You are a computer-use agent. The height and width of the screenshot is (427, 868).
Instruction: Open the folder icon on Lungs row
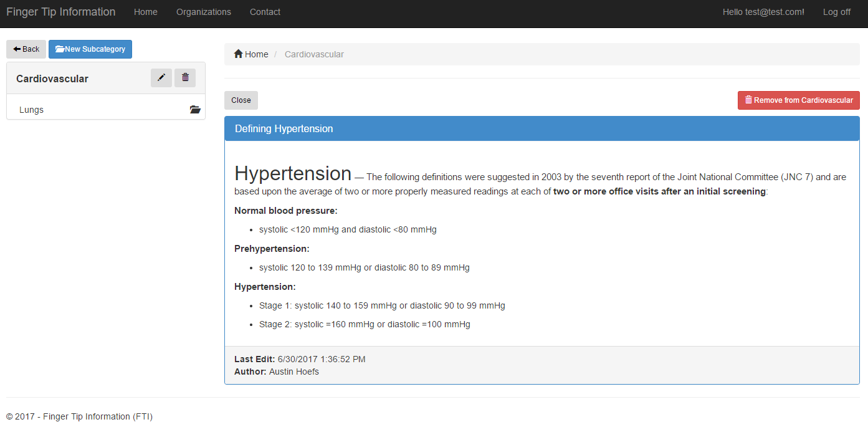click(x=195, y=110)
